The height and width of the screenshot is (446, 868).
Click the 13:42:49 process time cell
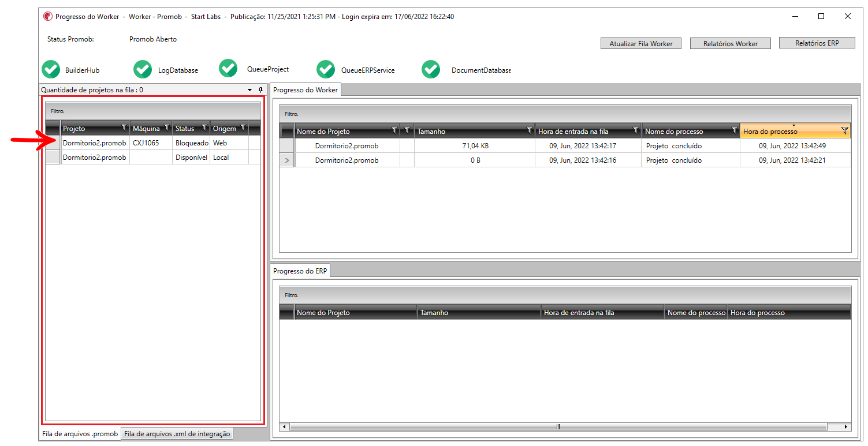(795, 145)
